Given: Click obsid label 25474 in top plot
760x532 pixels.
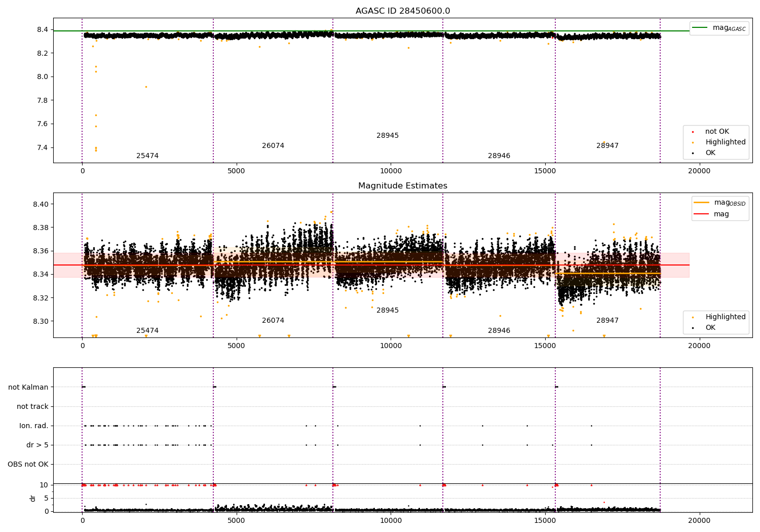Looking at the screenshot, I should tap(147, 156).
